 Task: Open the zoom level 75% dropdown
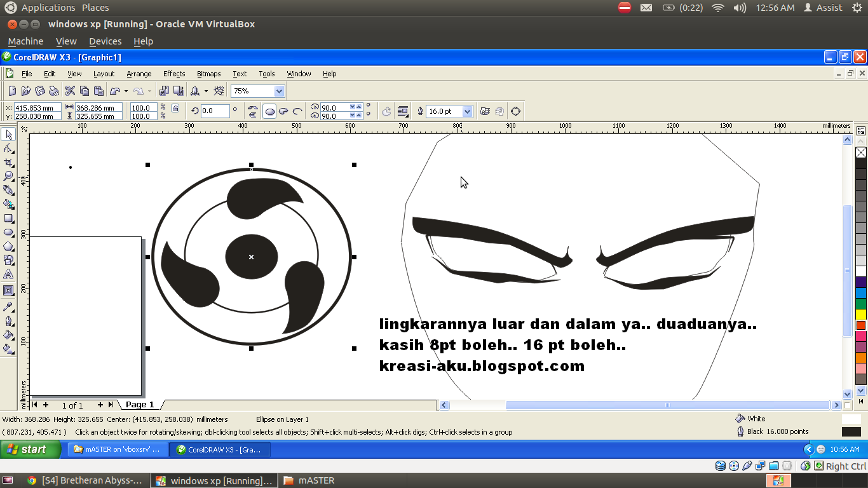point(279,91)
